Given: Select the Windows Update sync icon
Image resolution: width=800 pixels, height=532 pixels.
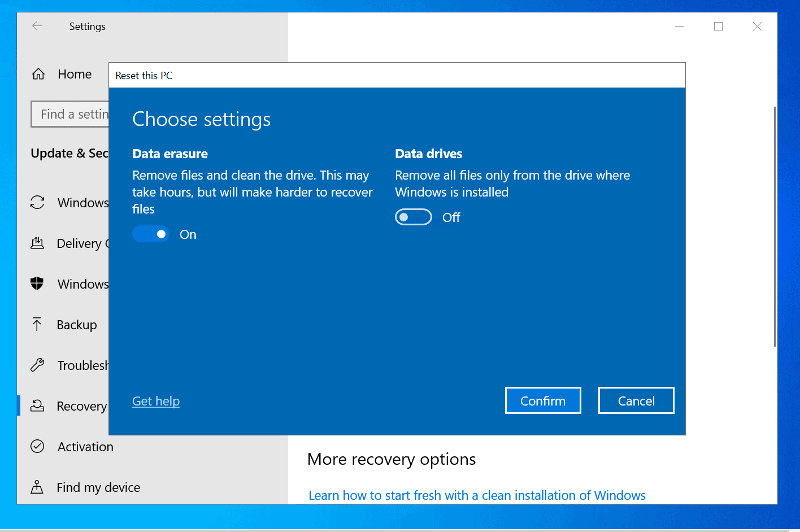Looking at the screenshot, I should tap(37, 202).
